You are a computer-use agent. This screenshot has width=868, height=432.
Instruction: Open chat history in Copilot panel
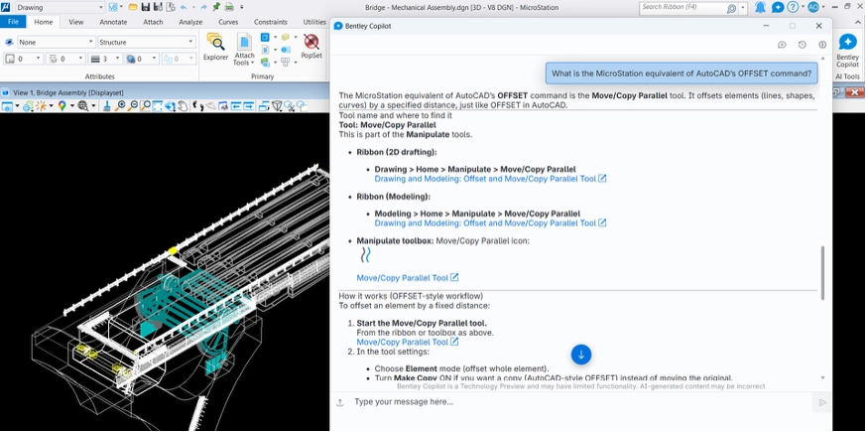pos(803,45)
